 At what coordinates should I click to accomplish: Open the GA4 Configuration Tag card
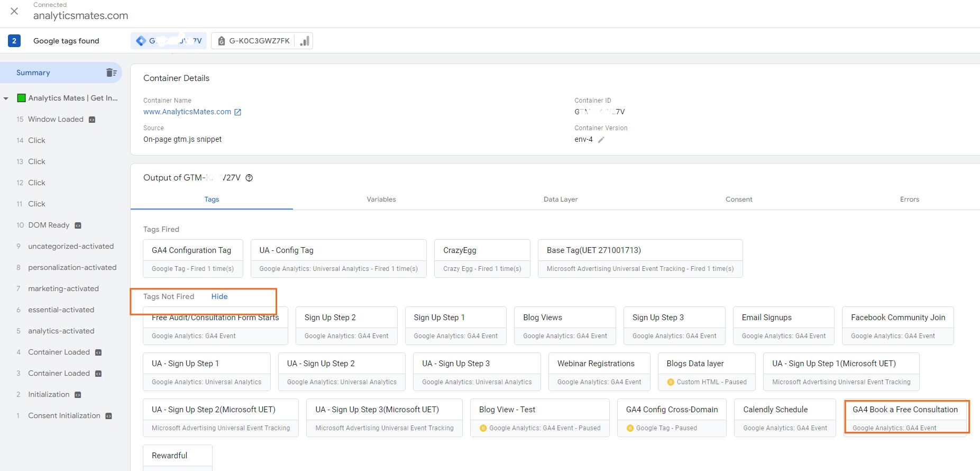[193, 258]
